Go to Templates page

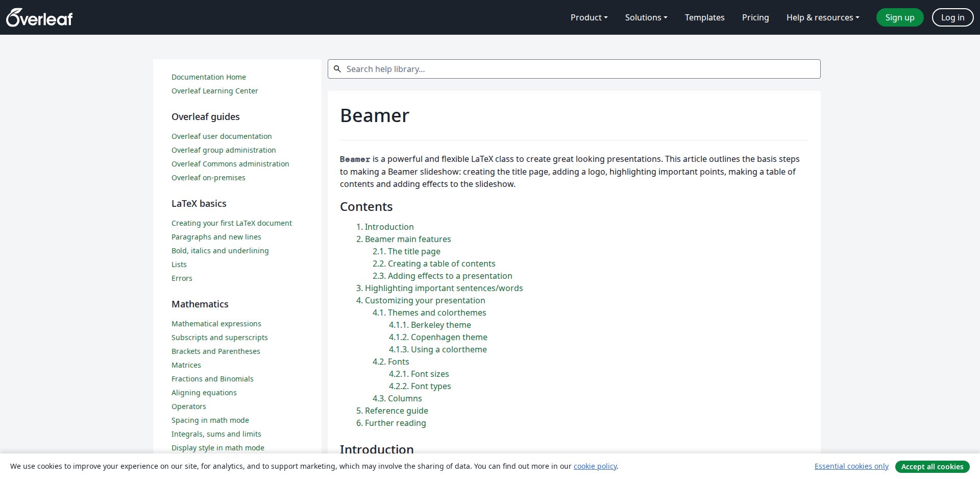(x=704, y=17)
